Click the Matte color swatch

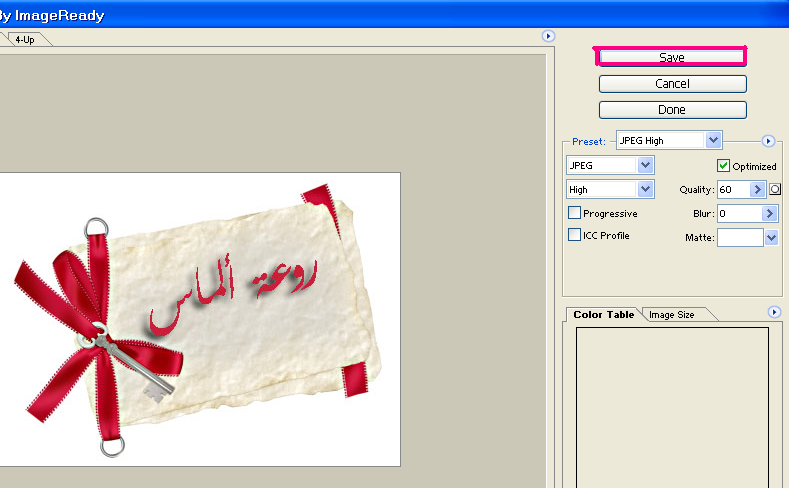coord(740,237)
